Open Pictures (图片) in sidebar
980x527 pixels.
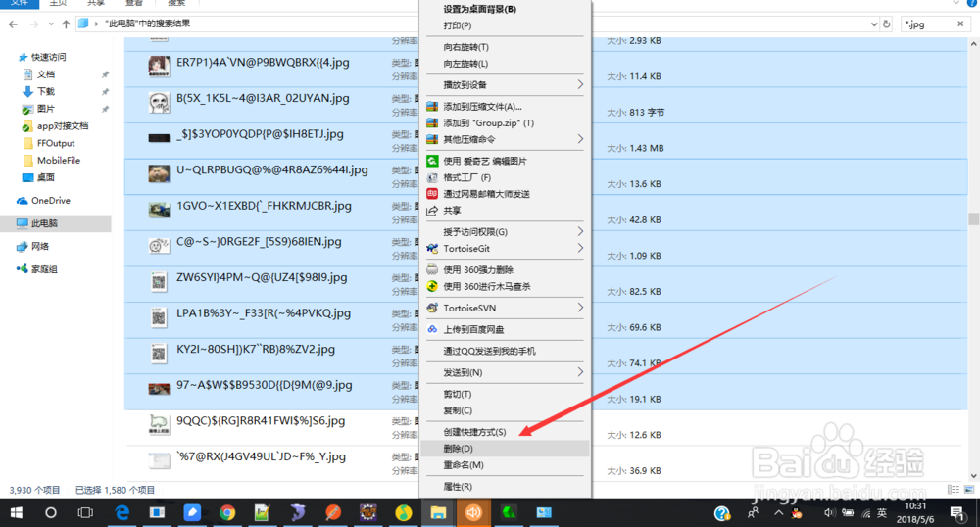pos(46,109)
